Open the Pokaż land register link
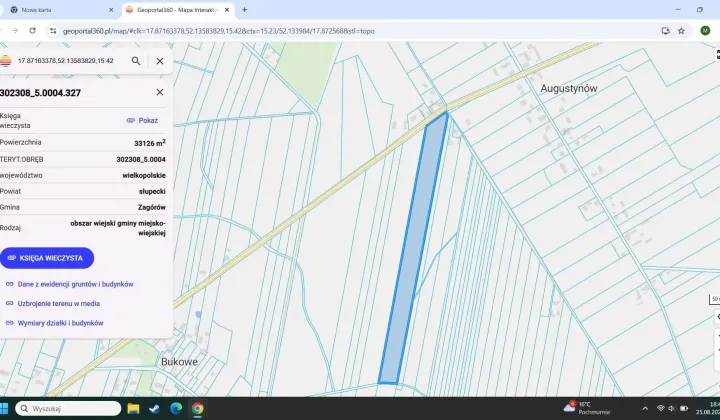Screen dimensions: 720x420 point(142,120)
